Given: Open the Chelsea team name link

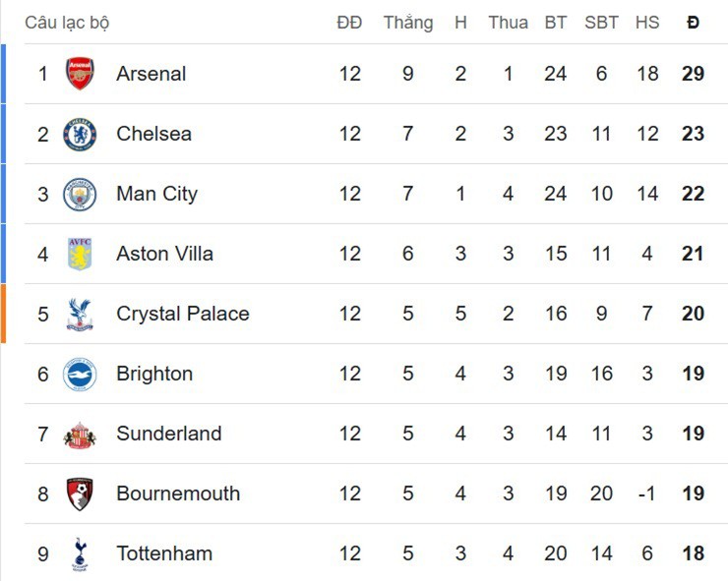Looking at the screenshot, I should point(153,134).
